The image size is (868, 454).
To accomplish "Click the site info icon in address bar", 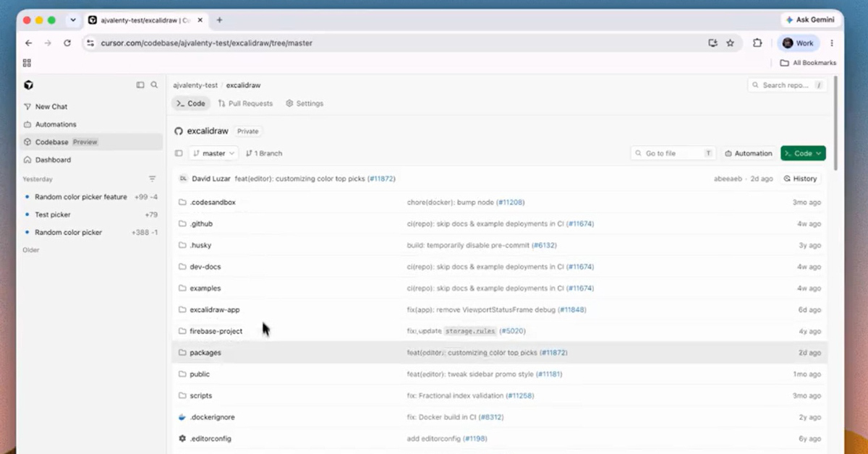I will 90,43.
